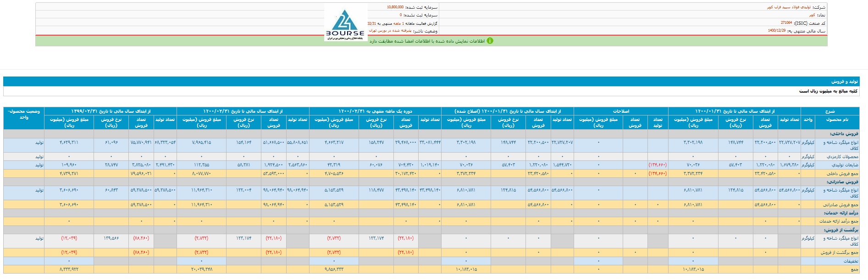This screenshot has height=280, width=868.
Task: Click the scrap sales rate cell '۲۸,۷۴۷'
Action: [111, 165]
